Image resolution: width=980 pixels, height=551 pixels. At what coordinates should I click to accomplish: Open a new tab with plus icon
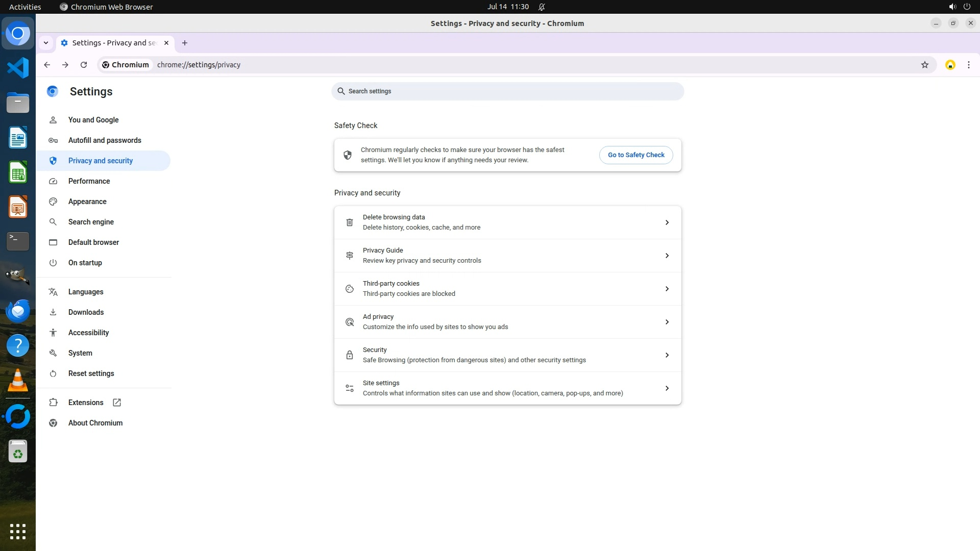tap(185, 43)
